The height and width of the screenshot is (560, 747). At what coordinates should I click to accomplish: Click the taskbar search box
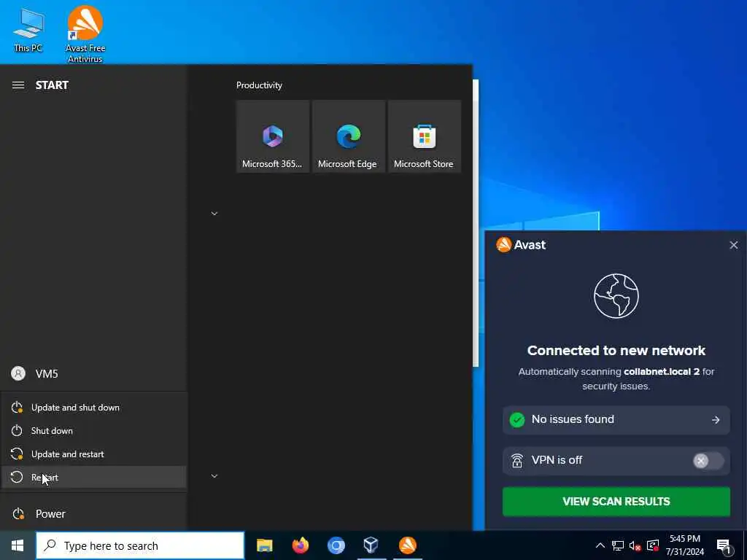140,545
